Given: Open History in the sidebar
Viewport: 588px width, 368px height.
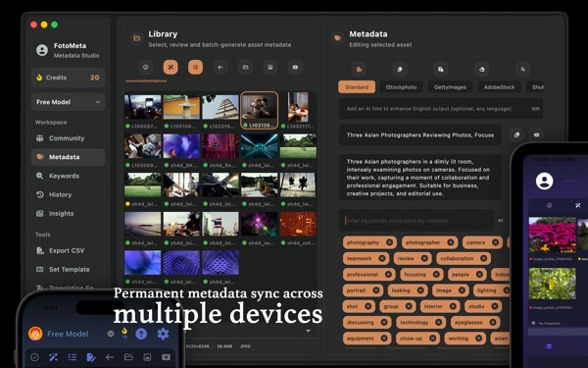Looking at the screenshot, I should (68, 194).
